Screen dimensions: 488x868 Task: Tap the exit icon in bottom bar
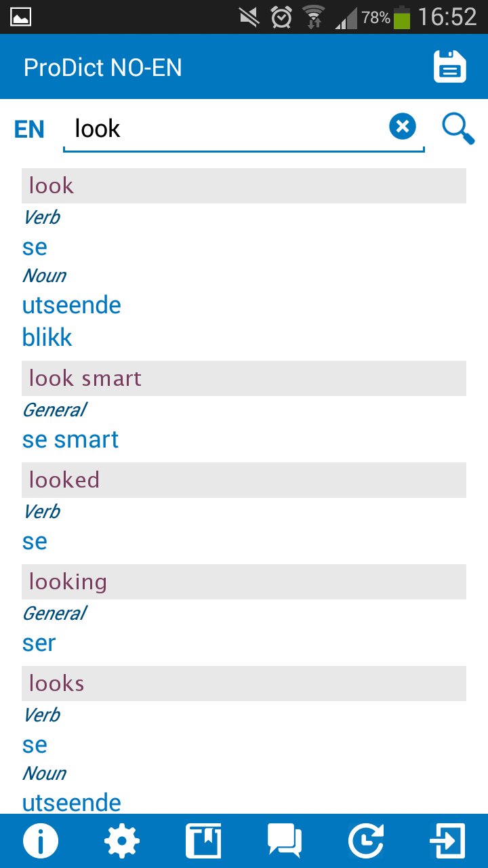click(x=447, y=841)
